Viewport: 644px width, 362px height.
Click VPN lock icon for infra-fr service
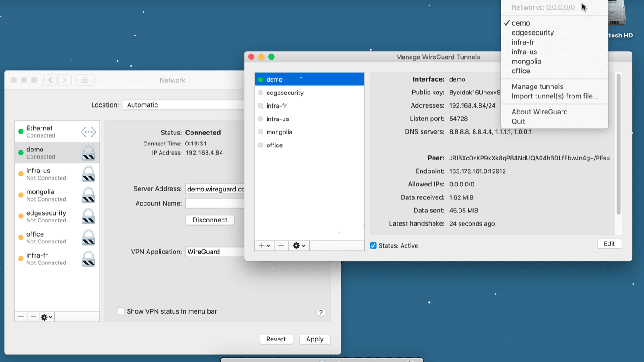coord(88,259)
